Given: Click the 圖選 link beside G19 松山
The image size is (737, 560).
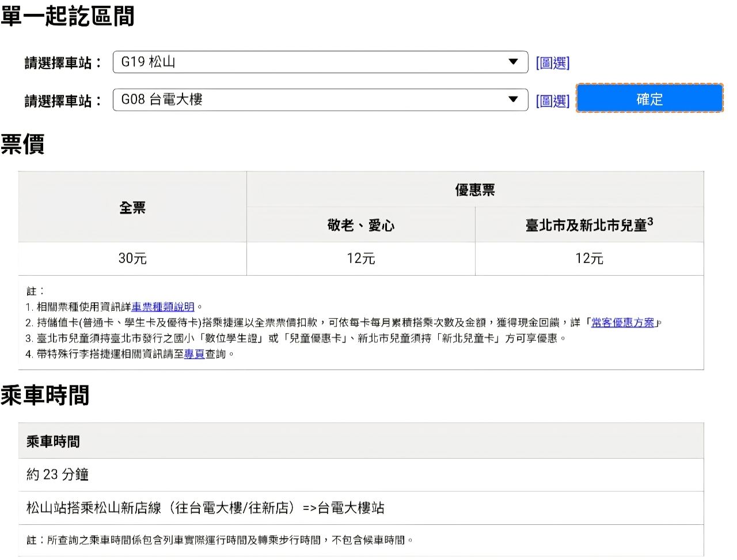Looking at the screenshot, I should (552, 63).
